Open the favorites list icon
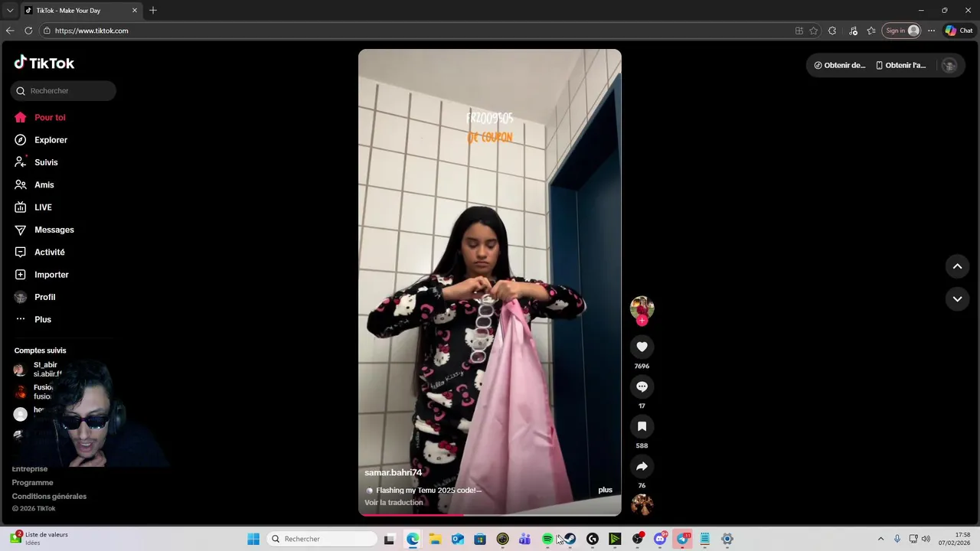 (871, 31)
